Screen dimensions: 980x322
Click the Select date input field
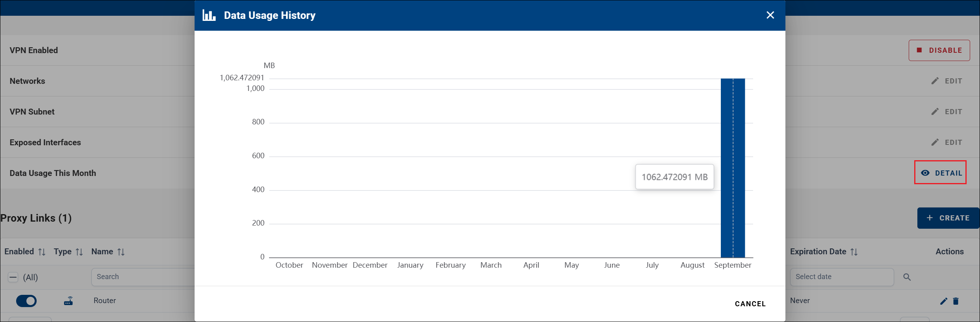[842, 277]
